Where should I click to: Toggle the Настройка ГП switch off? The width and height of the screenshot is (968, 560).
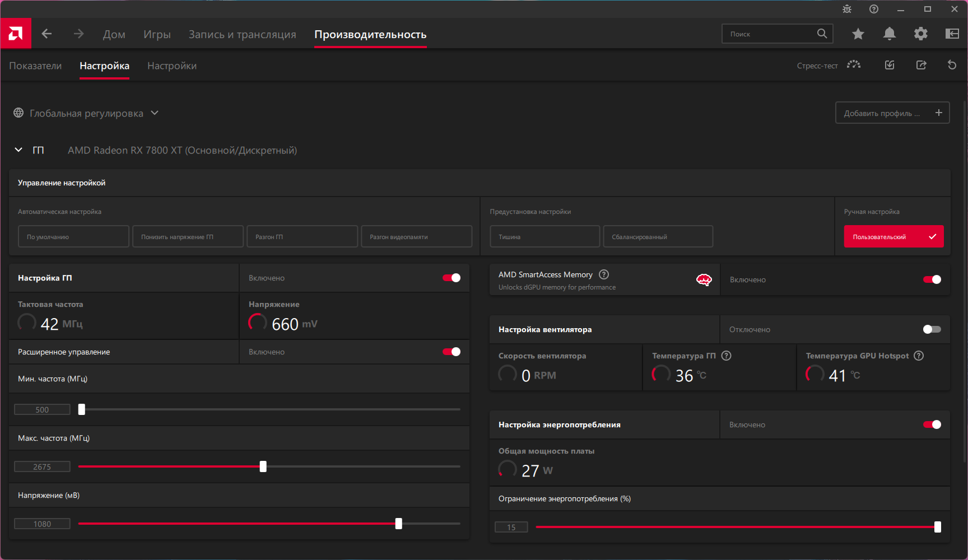click(452, 278)
